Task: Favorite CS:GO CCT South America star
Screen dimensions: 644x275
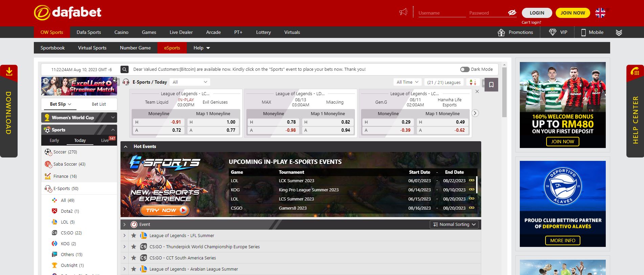Action: pyautogui.click(x=134, y=258)
